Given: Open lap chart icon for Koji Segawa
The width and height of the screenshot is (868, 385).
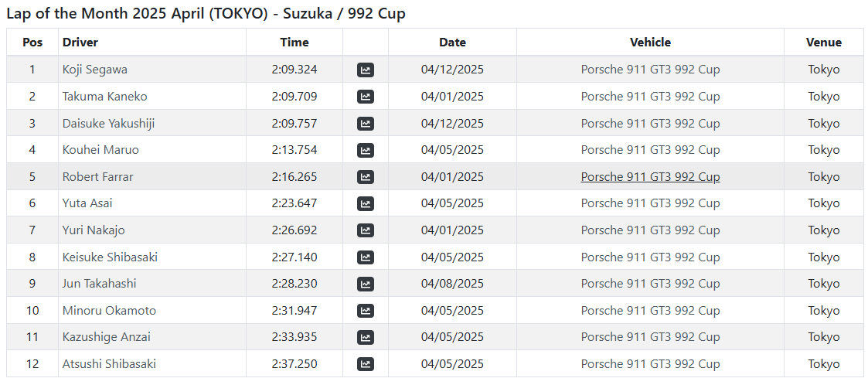Looking at the screenshot, I should pos(366,70).
